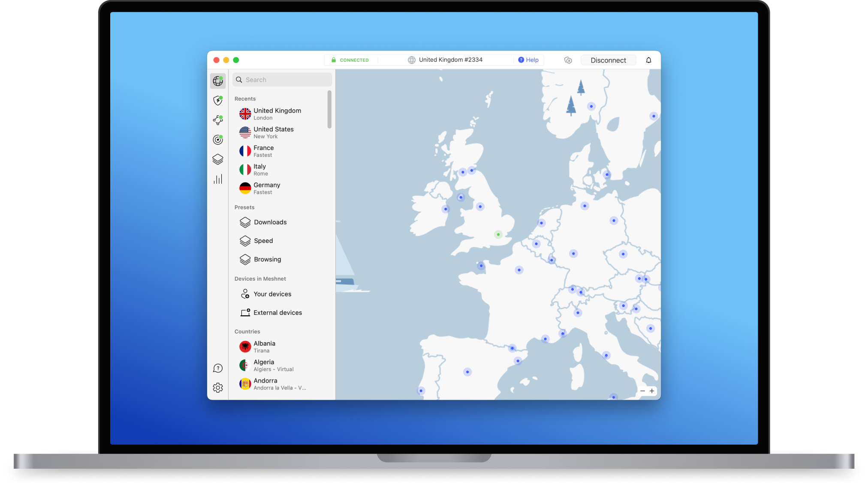Select the Browsing preset
Image resolution: width=868 pixels, height=485 pixels.
tap(267, 259)
